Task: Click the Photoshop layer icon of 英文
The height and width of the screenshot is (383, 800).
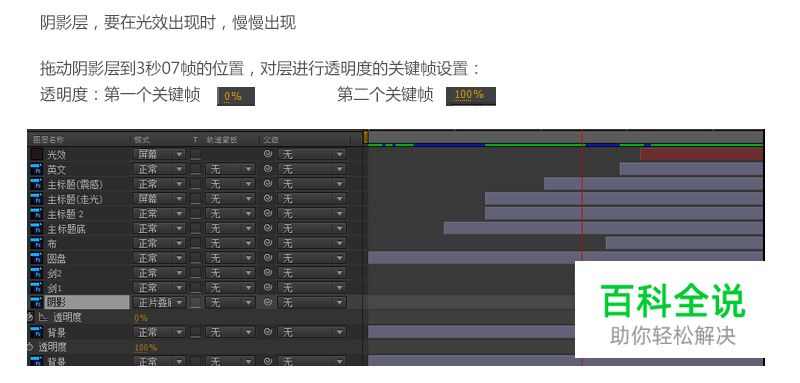Action: (36, 169)
